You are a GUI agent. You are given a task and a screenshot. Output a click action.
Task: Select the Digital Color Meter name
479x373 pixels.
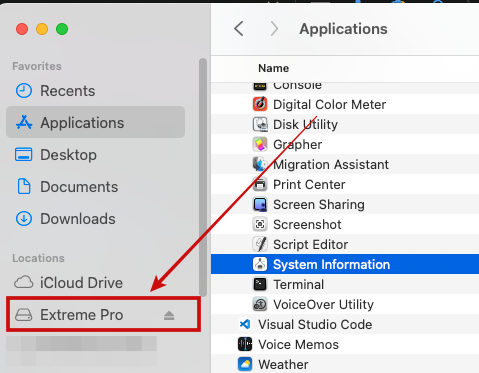point(329,105)
